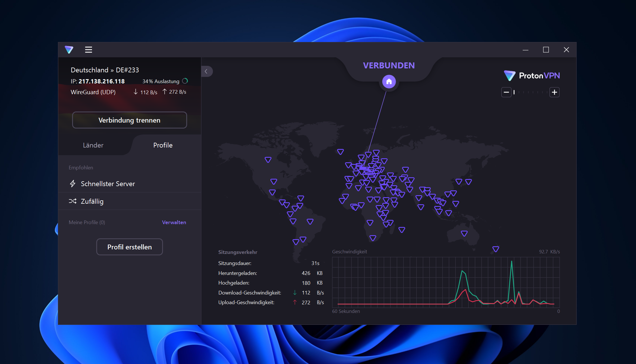Screen dimensions: 636x364
Task: Click the shuffle icon next to Zufällig
Action: (x=73, y=201)
